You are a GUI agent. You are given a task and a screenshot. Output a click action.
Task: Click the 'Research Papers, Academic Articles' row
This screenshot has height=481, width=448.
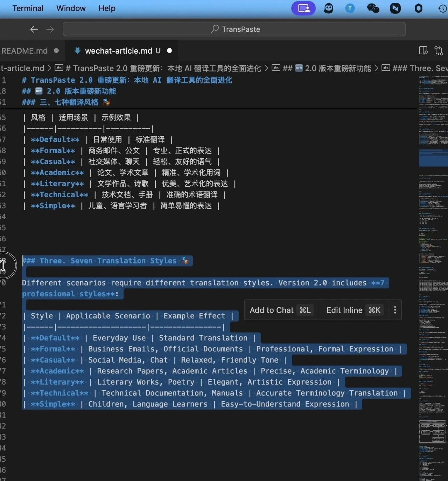210,371
